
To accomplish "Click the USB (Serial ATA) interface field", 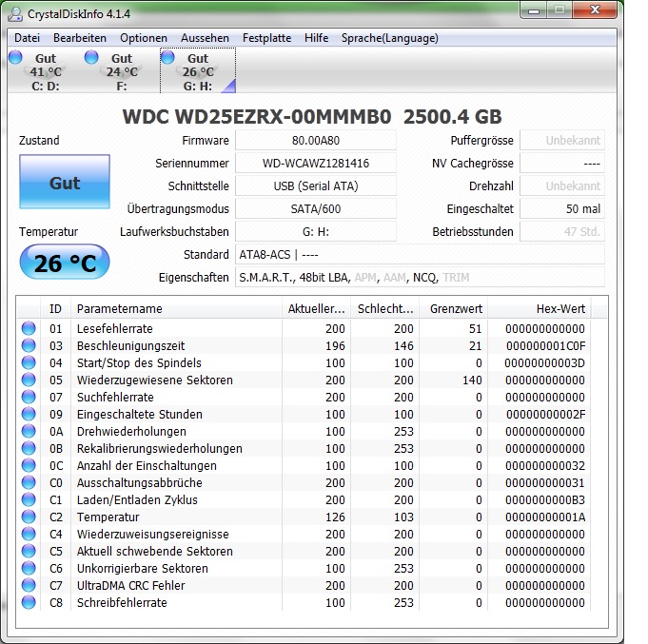I will point(316,185).
